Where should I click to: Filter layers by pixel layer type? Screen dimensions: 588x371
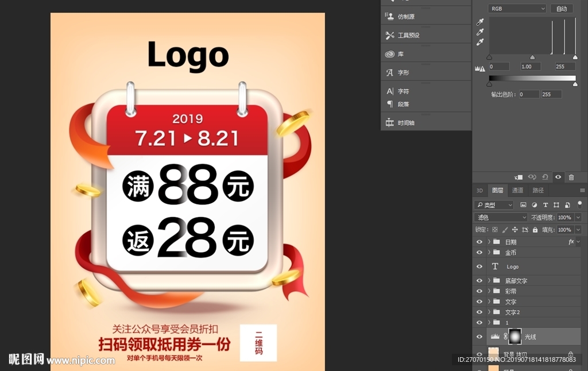click(x=523, y=205)
